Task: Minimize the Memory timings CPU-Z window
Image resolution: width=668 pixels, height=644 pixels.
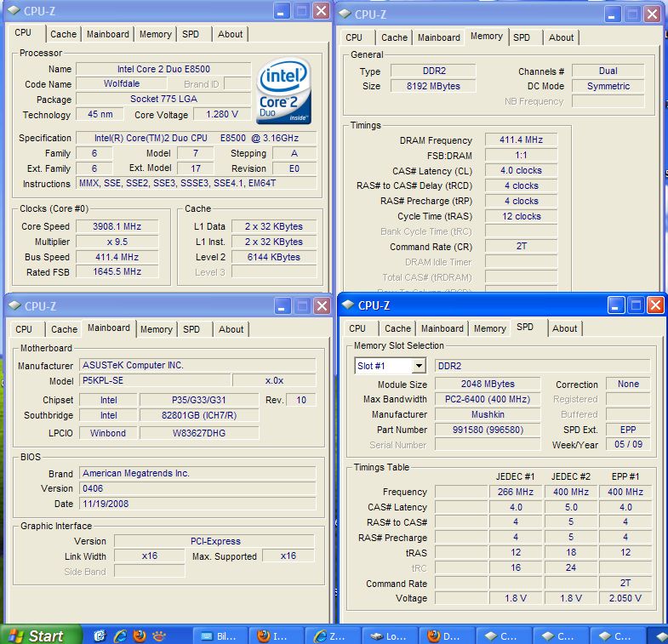Action: [612, 14]
